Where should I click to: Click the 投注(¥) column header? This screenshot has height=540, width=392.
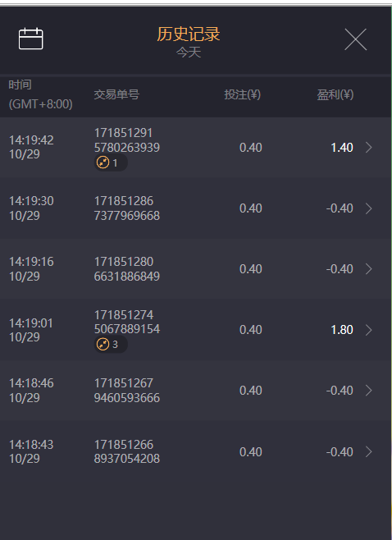242,94
